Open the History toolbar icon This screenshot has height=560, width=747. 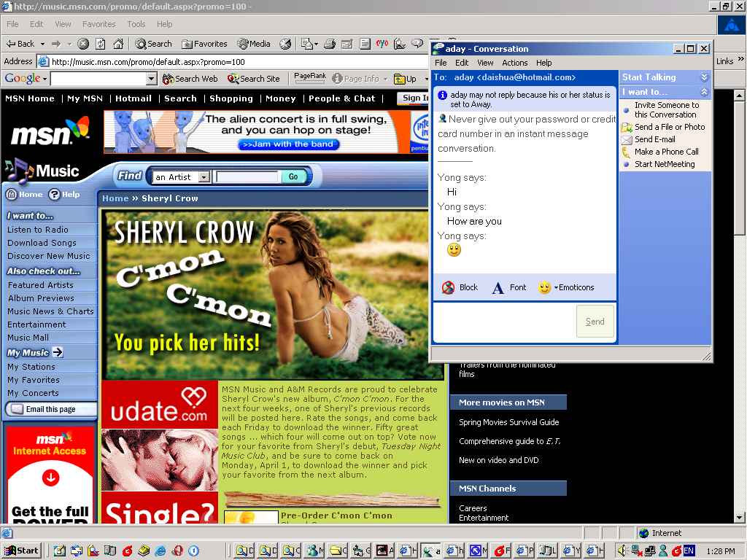285,44
